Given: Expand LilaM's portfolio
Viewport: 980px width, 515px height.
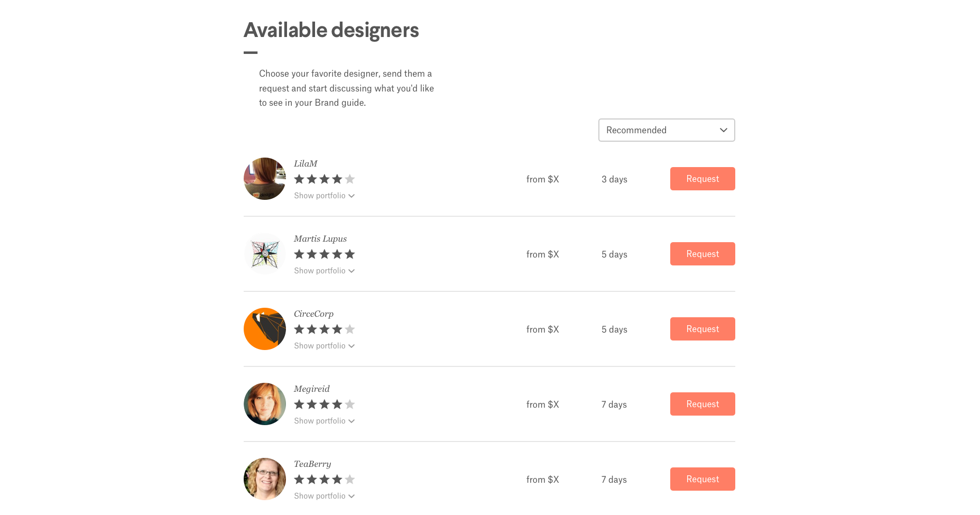Looking at the screenshot, I should (324, 196).
